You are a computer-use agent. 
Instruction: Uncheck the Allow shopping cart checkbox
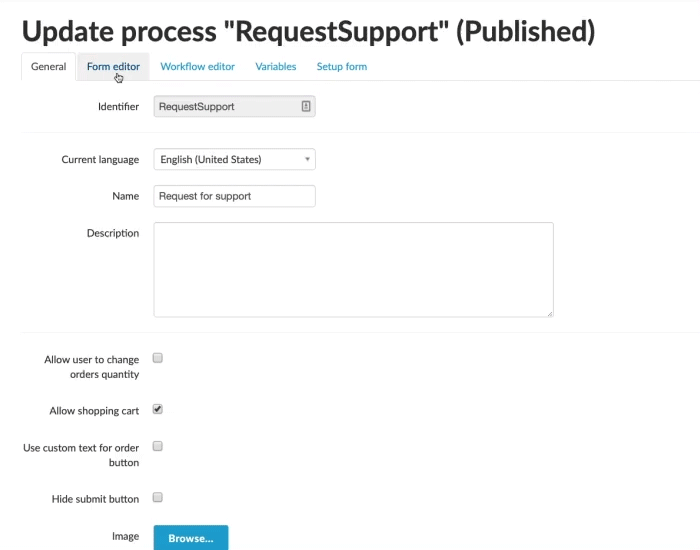pos(158,410)
